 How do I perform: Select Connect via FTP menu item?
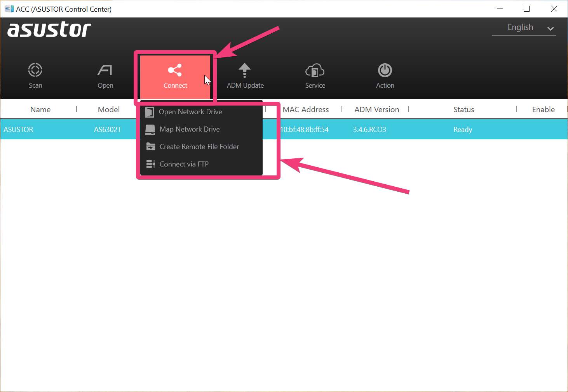pos(201,164)
